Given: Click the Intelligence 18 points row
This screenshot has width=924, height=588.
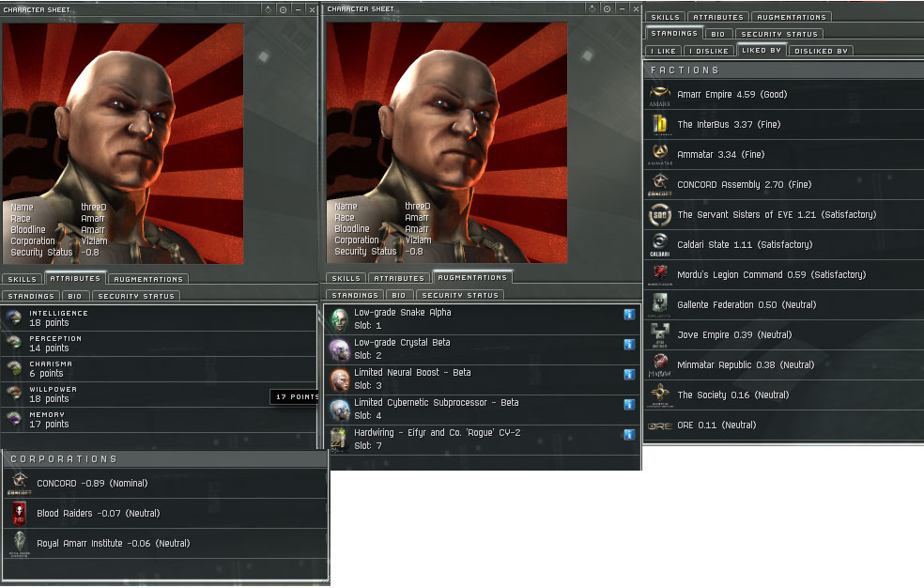Looking at the screenshot, I should click(159, 318).
